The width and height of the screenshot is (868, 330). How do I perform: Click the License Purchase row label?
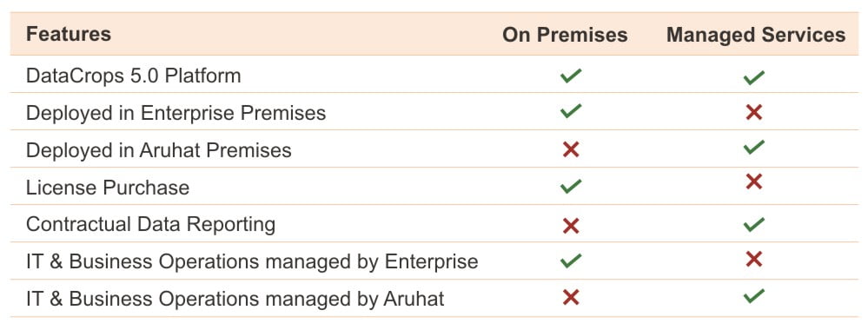tap(108, 188)
